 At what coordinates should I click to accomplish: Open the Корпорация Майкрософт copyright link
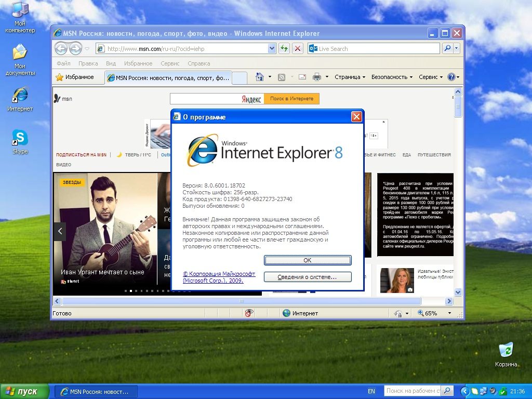(219, 277)
